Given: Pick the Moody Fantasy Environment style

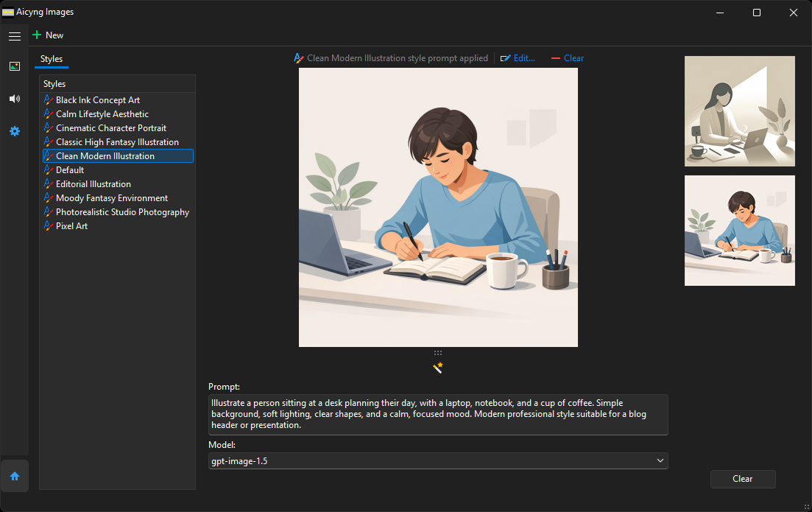Looking at the screenshot, I should (x=111, y=198).
